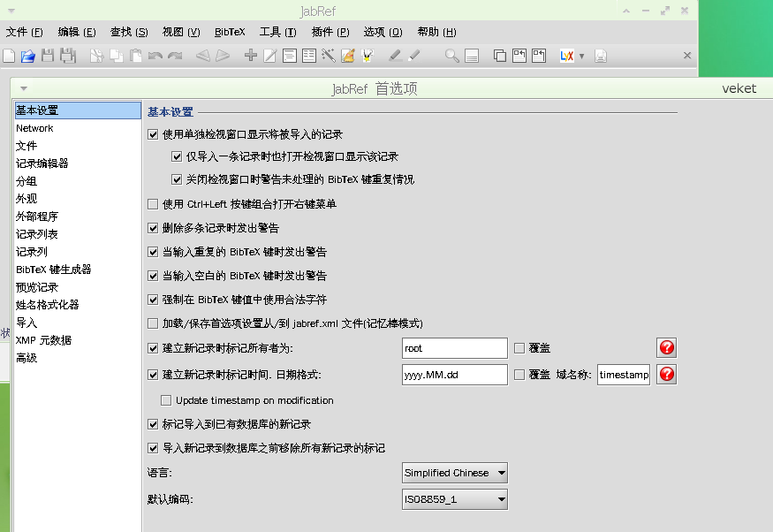
Task: Open the 默认编码 ISO8859_1 dropdown
Action: (455, 499)
